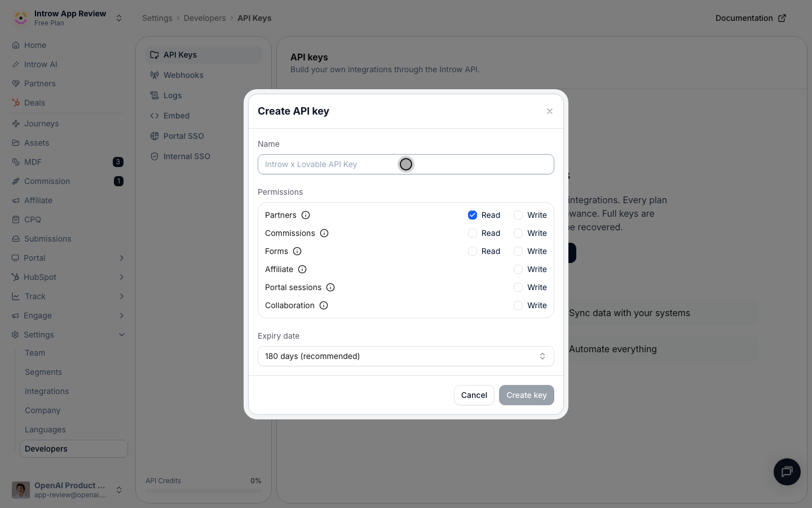
Task: Click the Webhooks icon in the Developers menu
Action: pos(155,75)
